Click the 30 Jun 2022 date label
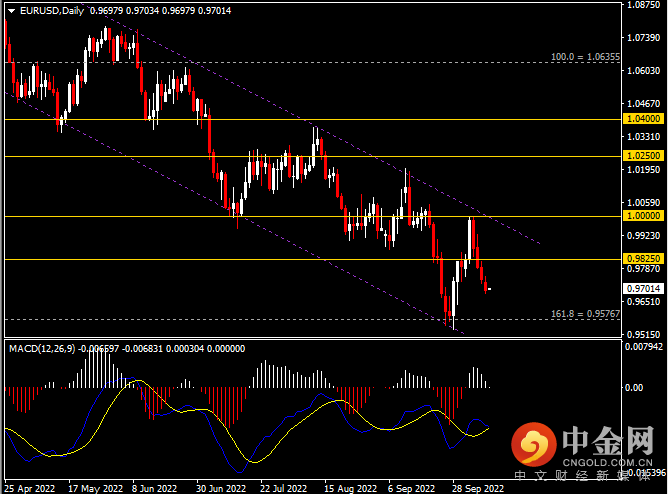Image resolution: width=668 pixels, height=494 pixels. pyautogui.click(x=221, y=488)
